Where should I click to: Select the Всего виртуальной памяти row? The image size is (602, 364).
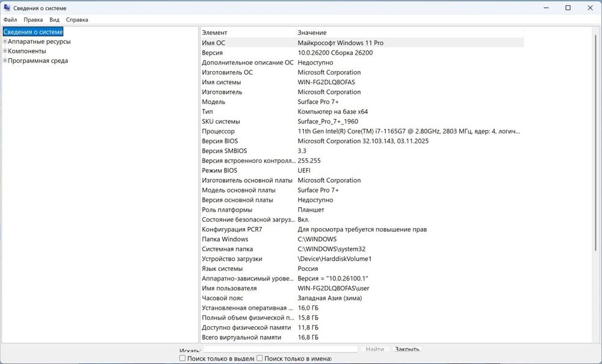pyautogui.click(x=362, y=338)
